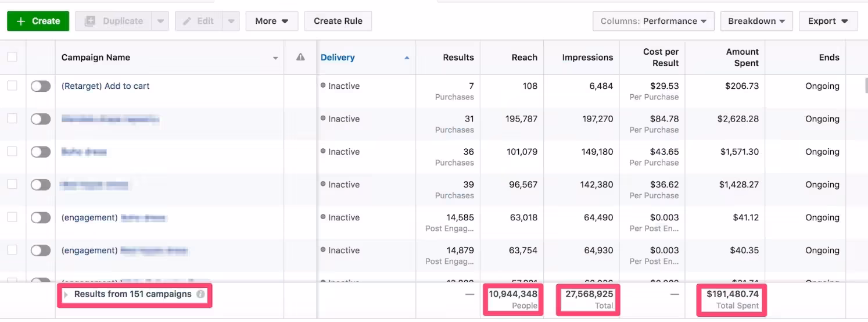Open the Duplicate options dropdown arrow

[160, 21]
